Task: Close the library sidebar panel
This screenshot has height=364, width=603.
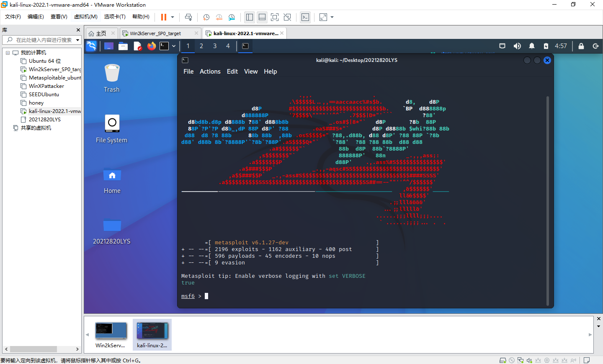Action: 78,30
